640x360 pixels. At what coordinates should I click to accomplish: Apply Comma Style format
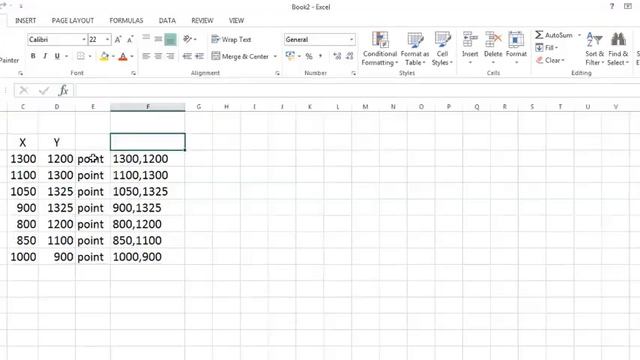(x=320, y=56)
